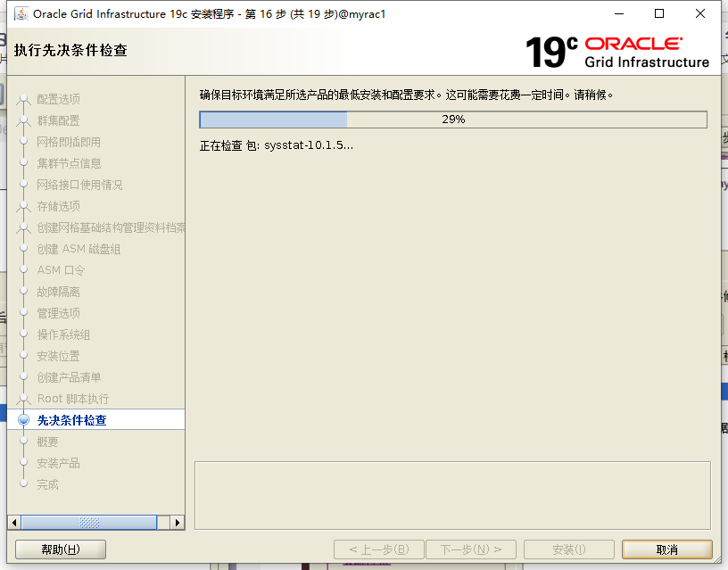Open help with 帮助(H) button
Screen dimensions: 728x570
(x=61, y=549)
